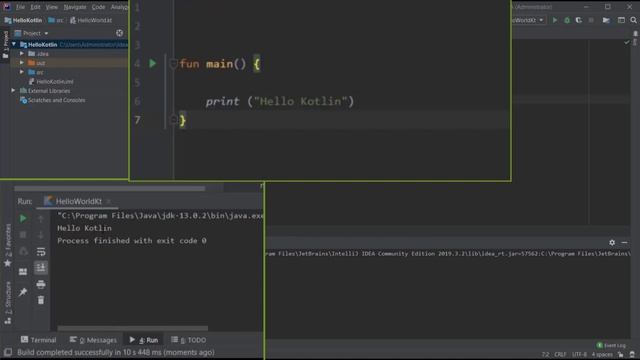Clear console with trash icon
Image resolution: width=640 pixels, height=360 pixels.
[x=41, y=300]
